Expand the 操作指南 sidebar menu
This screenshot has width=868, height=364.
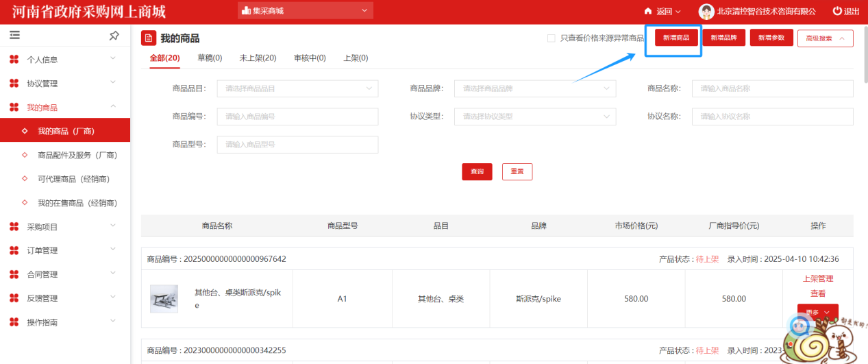[x=65, y=322]
